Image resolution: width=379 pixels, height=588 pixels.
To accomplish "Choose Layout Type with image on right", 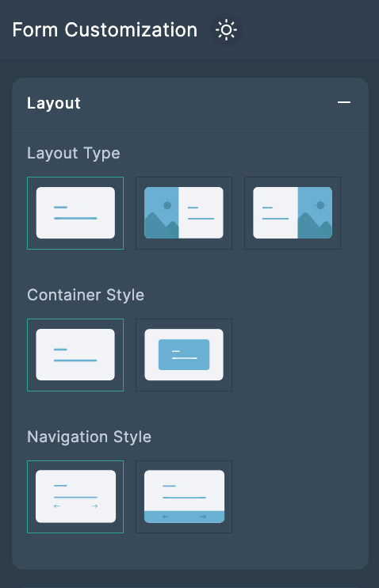I will coord(293,213).
